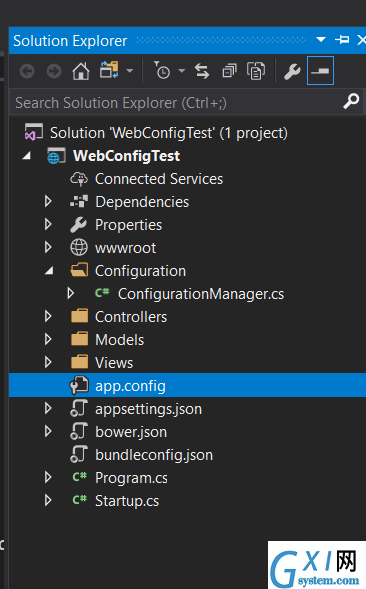Click the Search Solution Explorer field
The width and height of the screenshot is (366, 589).
[177, 102]
